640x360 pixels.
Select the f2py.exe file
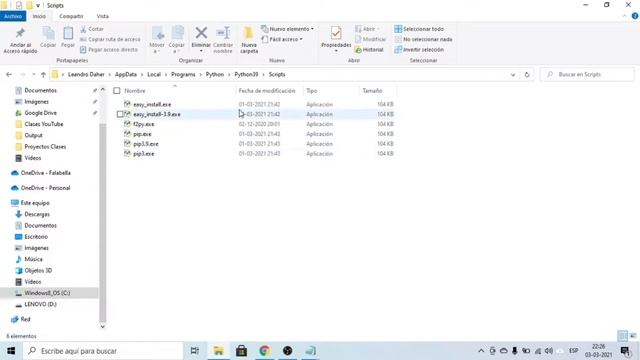(x=143, y=124)
